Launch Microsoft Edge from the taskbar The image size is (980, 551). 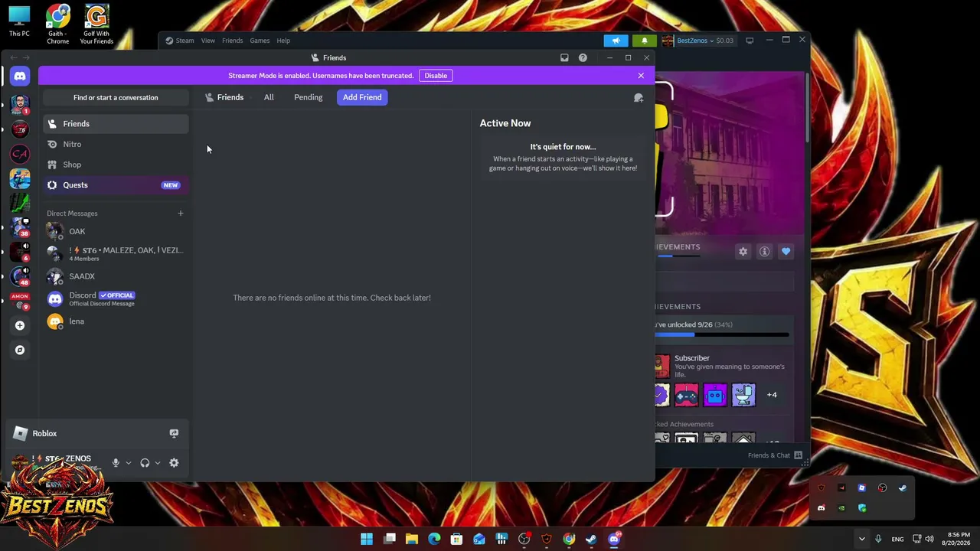(x=434, y=540)
